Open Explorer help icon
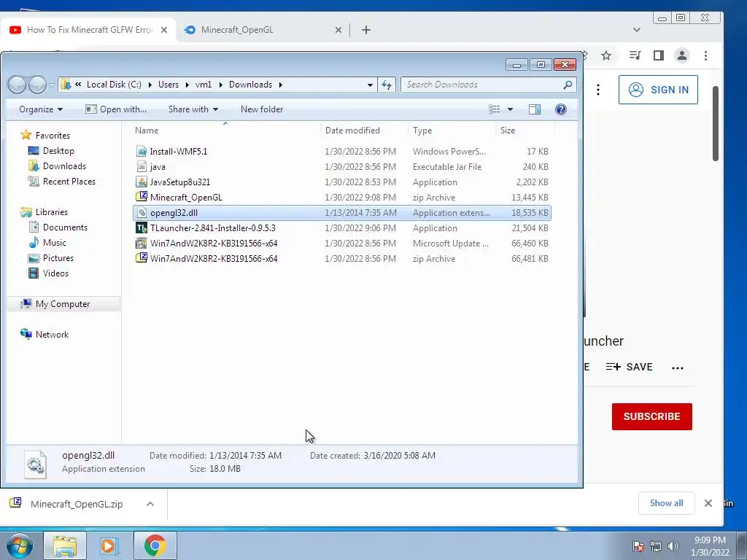 coord(561,109)
